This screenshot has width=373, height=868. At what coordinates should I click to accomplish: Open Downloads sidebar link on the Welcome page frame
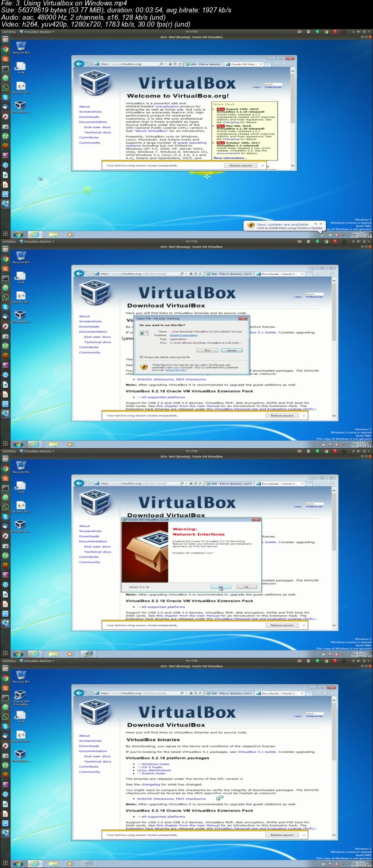pyautogui.click(x=89, y=117)
